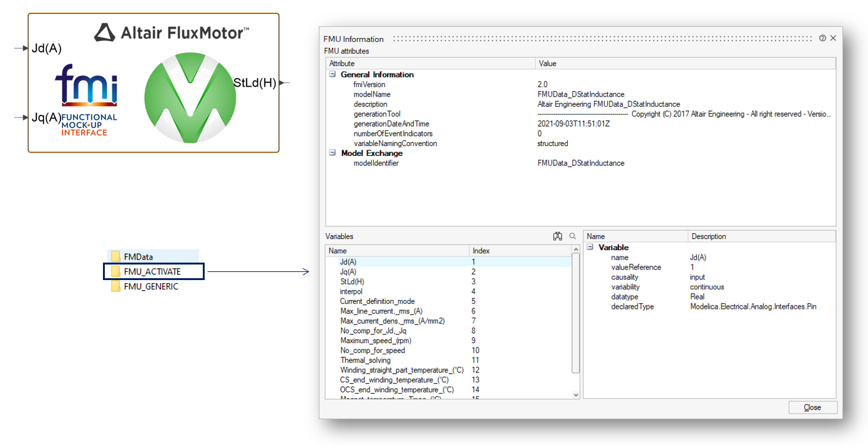Screen dimensions: 868x446
Task: Open the help icon in FMU Information title bar
Action: coord(822,39)
